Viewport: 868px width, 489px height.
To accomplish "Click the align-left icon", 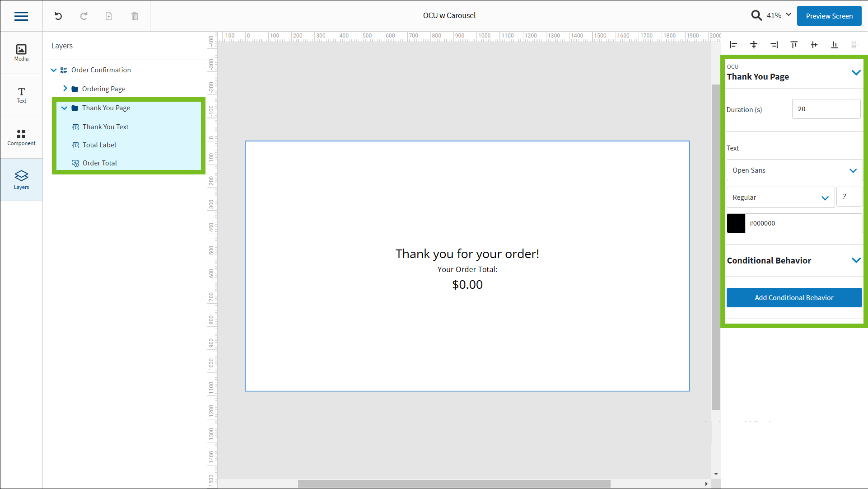I will [x=733, y=45].
